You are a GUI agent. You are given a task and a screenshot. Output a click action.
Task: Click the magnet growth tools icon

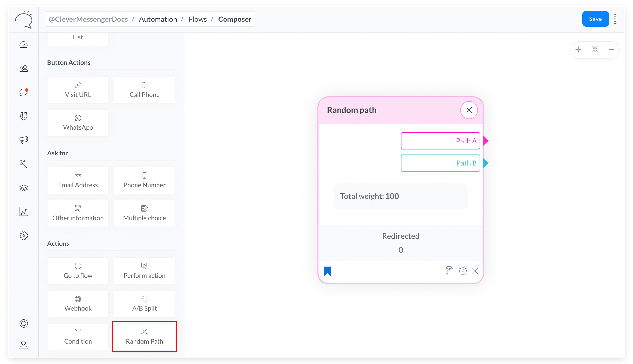click(x=23, y=116)
